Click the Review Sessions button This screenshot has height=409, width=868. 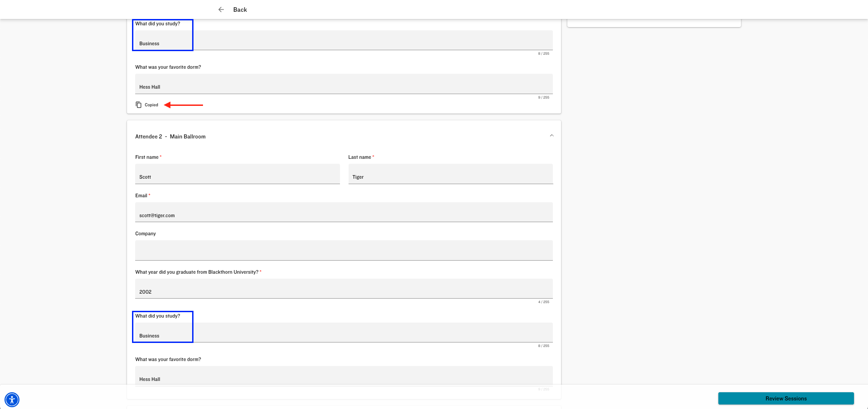coord(786,399)
